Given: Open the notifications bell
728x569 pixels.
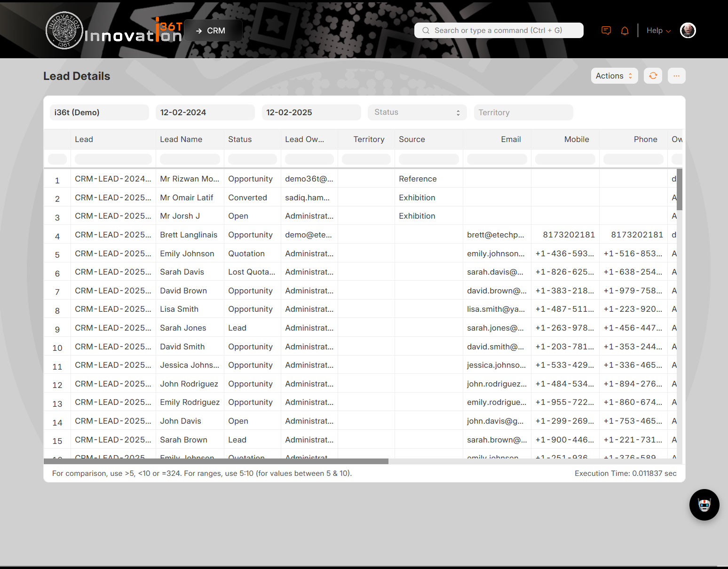Looking at the screenshot, I should (x=625, y=31).
